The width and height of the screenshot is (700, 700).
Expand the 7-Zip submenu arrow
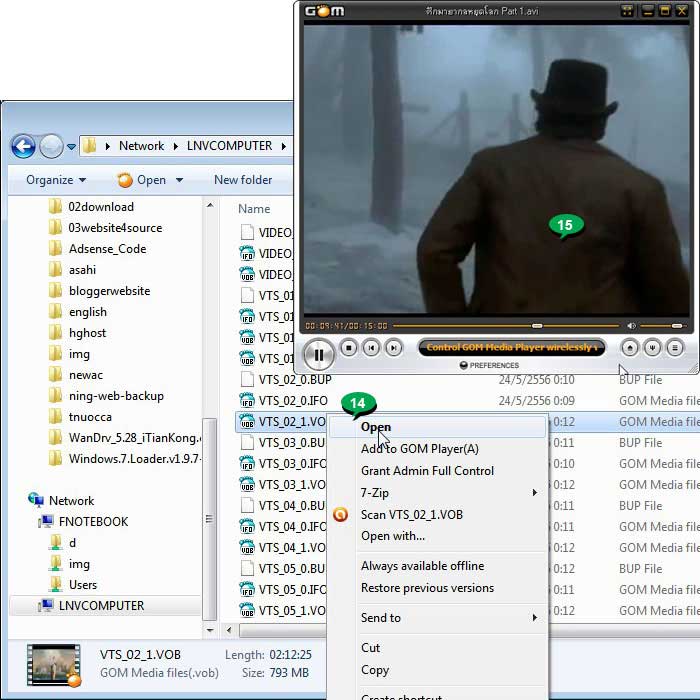[535, 492]
